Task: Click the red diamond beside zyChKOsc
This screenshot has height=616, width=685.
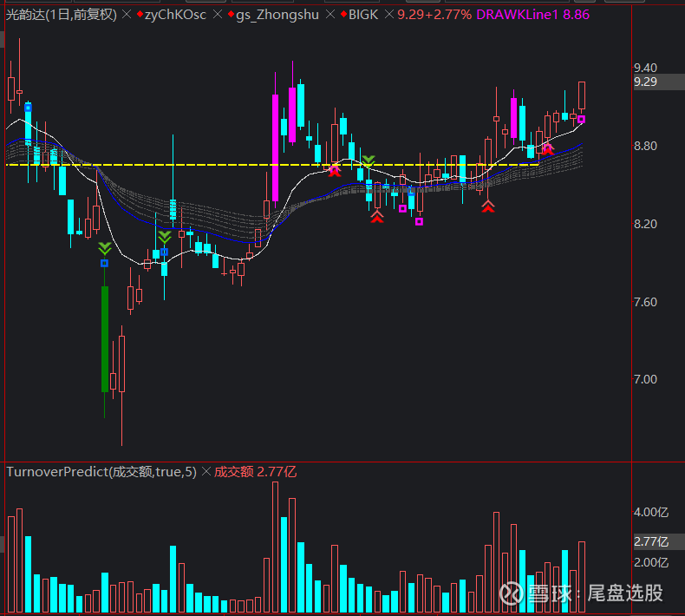Action: click(140, 15)
